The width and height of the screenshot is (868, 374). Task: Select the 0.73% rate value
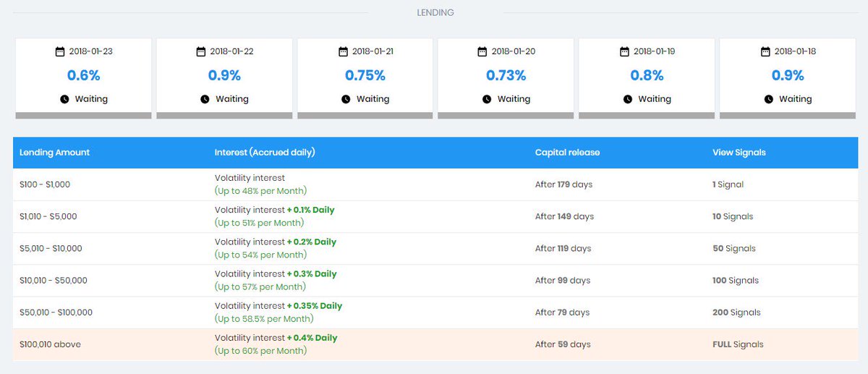[506, 75]
